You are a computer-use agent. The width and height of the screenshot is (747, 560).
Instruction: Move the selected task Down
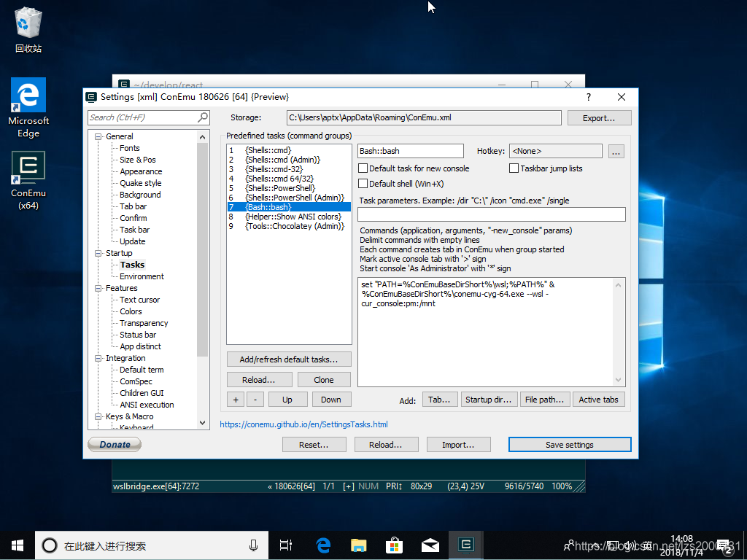(x=331, y=400)
